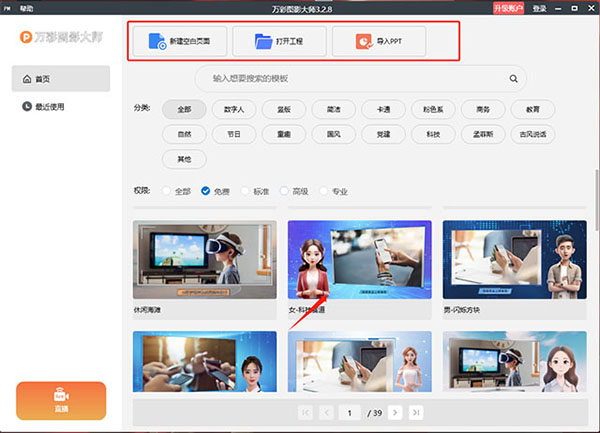
Task: Click the 登录 login link
Action: 540,8
